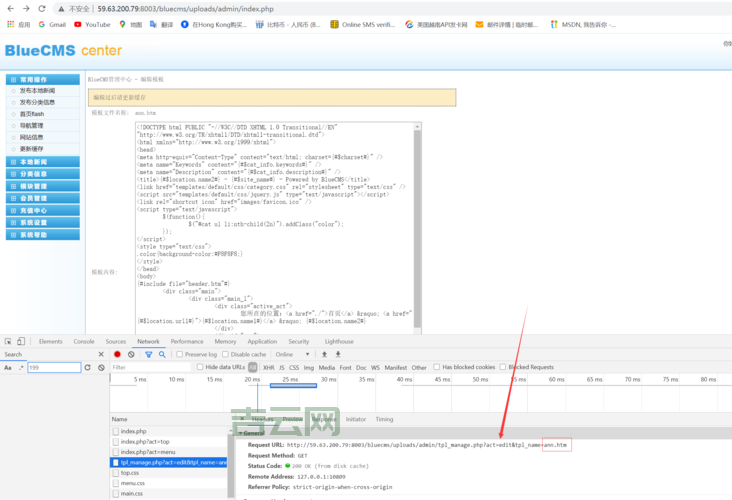Open the YouTube bookmark
732x500 pixels.
91,24
